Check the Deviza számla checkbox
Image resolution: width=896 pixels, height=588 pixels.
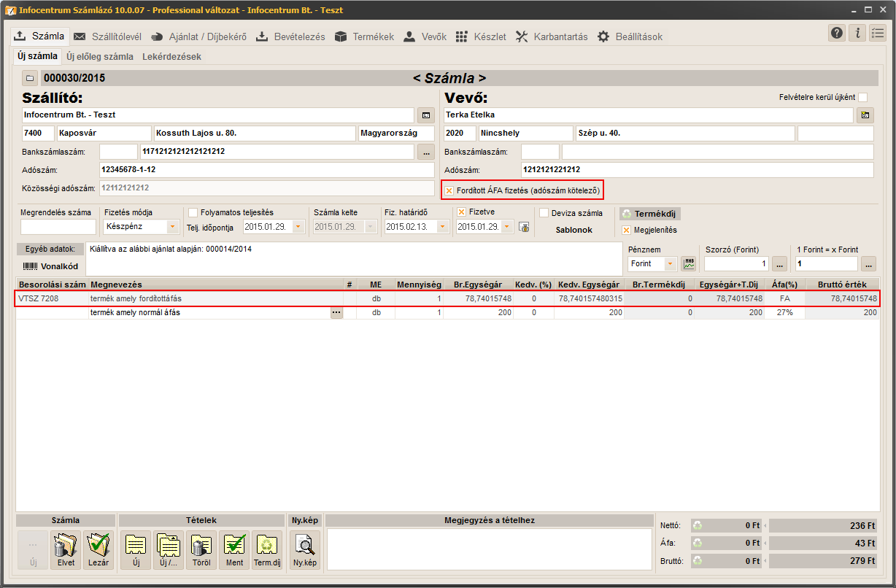[544, 213]
